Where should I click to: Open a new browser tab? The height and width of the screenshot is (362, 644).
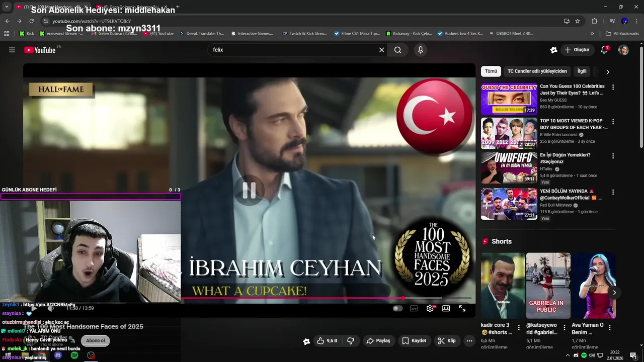(x=178, y=7)
